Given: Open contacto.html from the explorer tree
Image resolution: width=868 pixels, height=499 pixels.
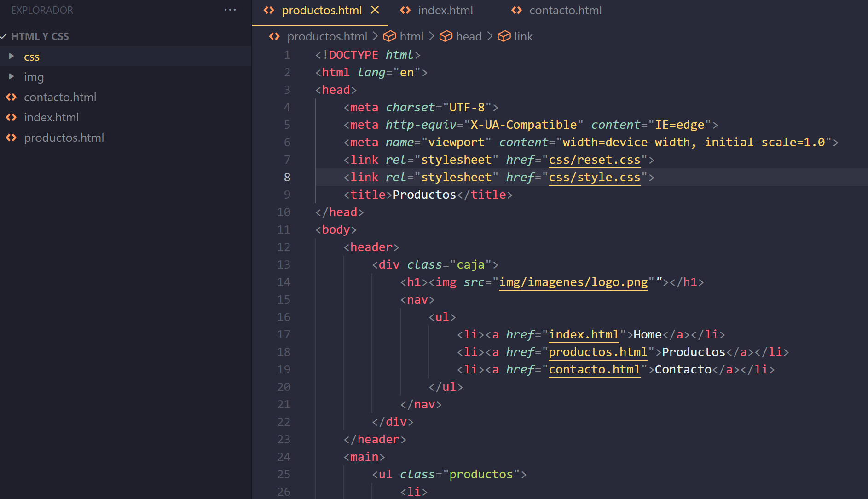Looking at the screenshot, I should click(60, 97).
